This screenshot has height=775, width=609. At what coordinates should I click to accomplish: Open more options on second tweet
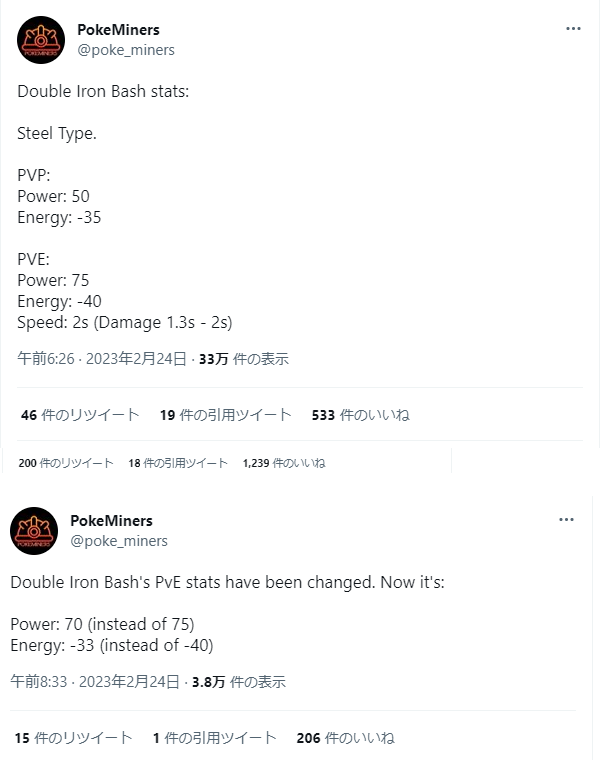coord(566,519)
